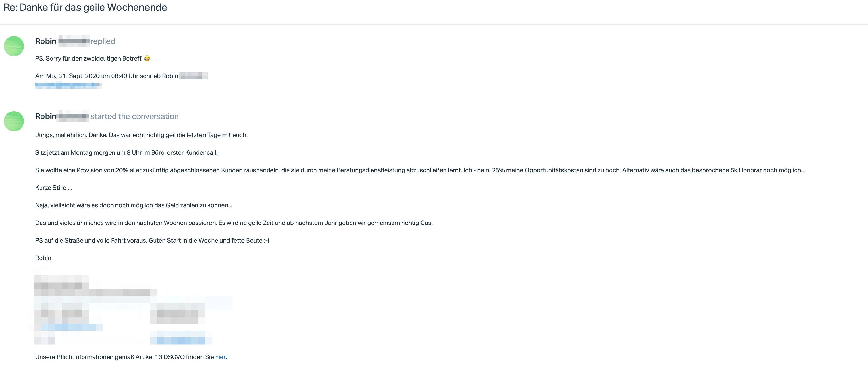This screenshot has height=365, width=868.
Task: Click the laughing emoji after 'zweideutigen Betreff'
Action: click(x=147, y=58)
